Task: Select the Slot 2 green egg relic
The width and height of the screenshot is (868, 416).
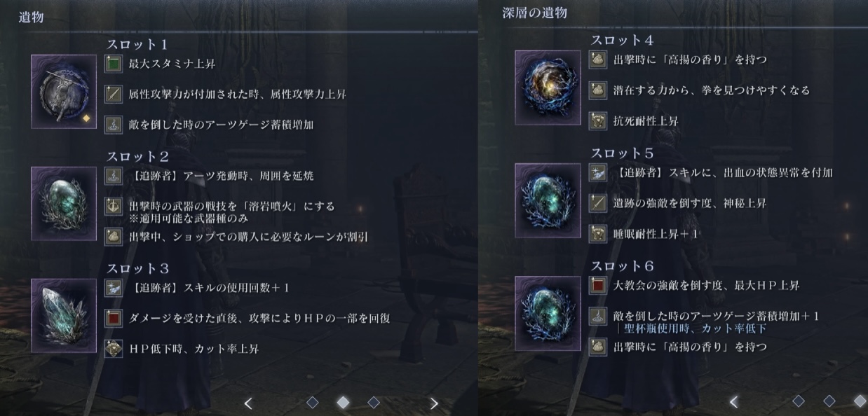Action: click(64, 204)
